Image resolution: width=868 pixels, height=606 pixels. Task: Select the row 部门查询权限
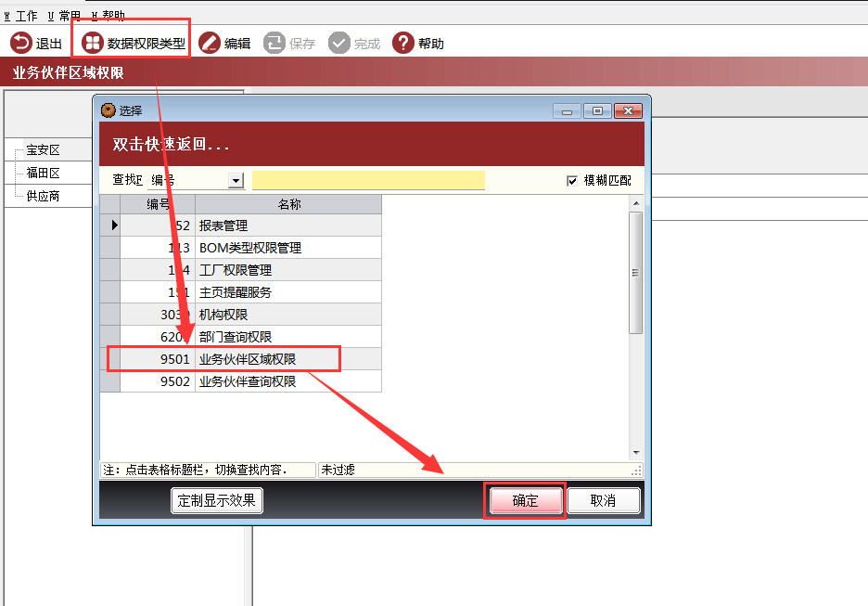pyautogui.click(x=241, y=337)
